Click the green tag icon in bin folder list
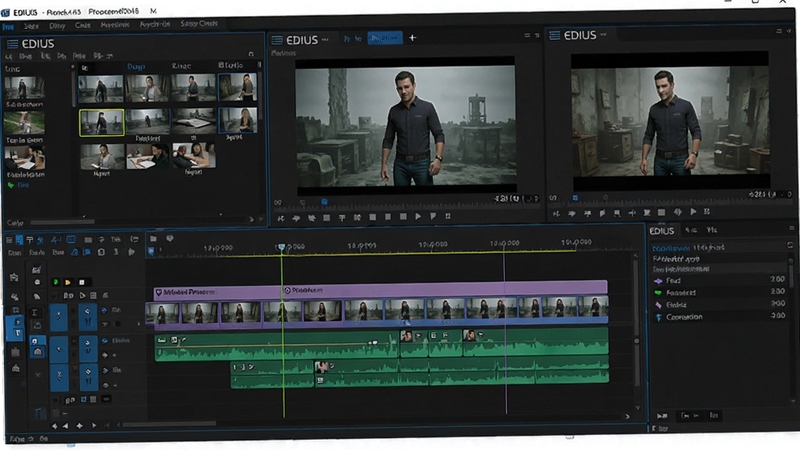The height and width of the screenshot is (450, 800). click(x=11, y=185)
